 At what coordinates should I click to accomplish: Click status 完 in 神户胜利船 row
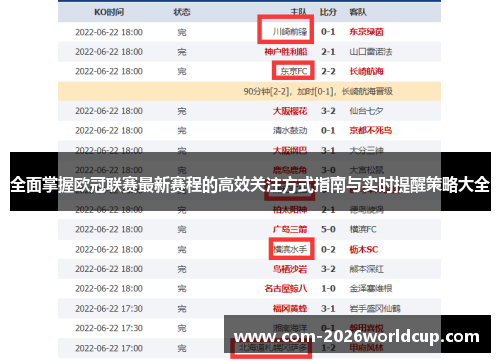tap(182, 52)
